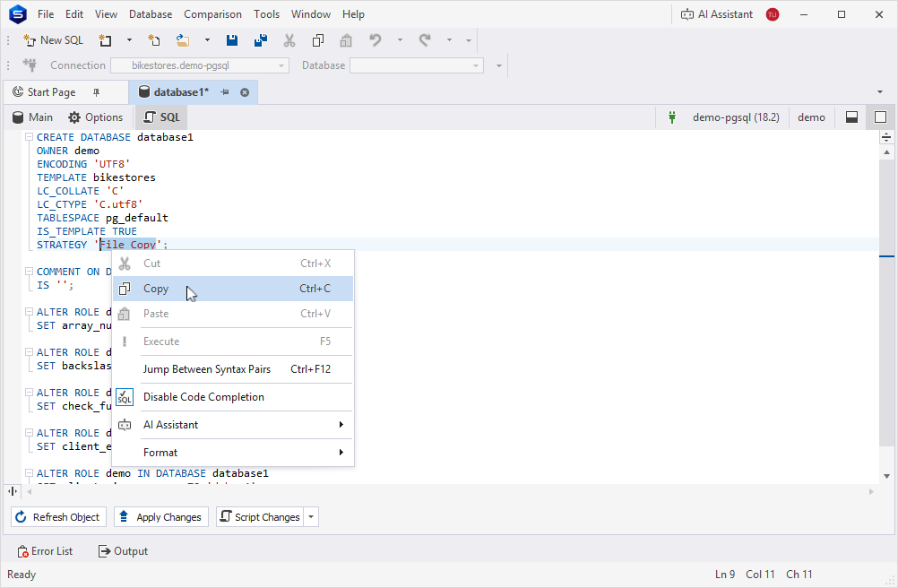This screenshot has height=588, width=898.
Task: Open the Undo history dropdown arrow
Action: [x=400, y=40]
